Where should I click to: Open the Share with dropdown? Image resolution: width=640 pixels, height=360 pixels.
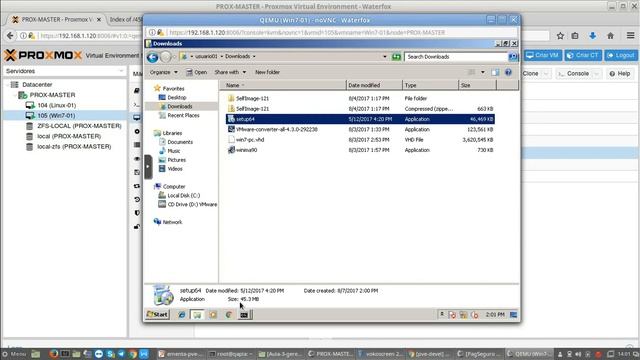point(230,72)
